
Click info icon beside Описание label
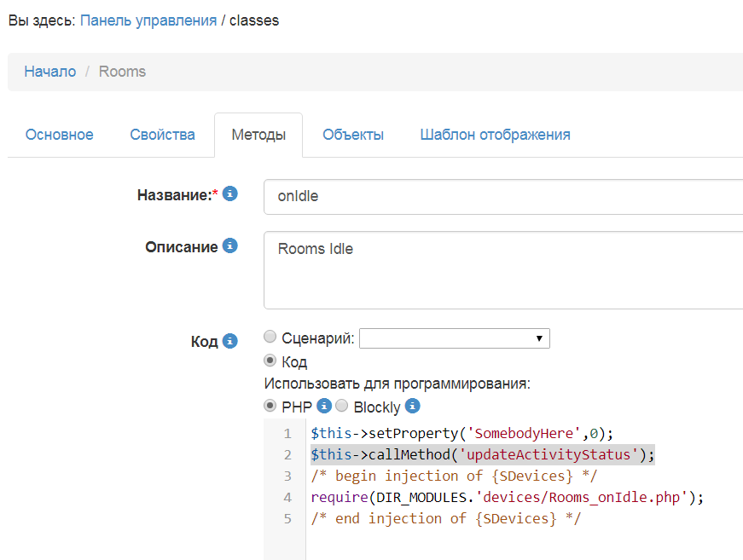click(230, 245)
